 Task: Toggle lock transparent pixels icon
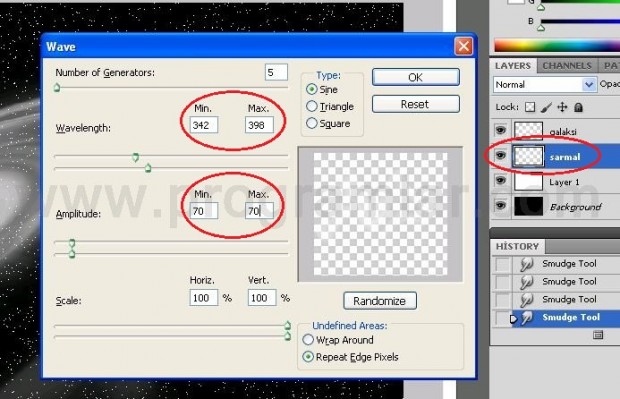pos(530,107)
